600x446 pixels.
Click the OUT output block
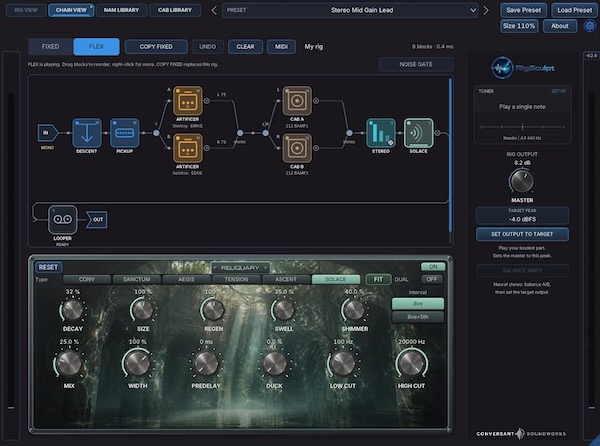96,220
